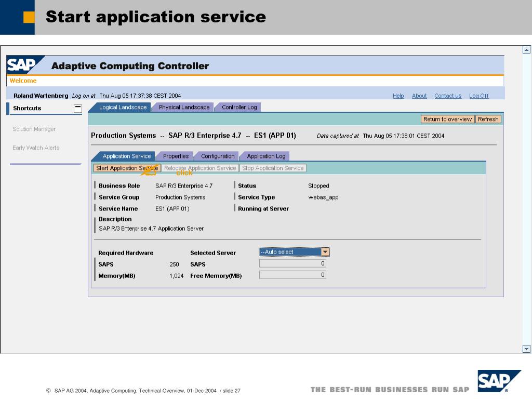Screen dimensions: 532x399
Task: Open the Auto select server dropdown
Action: click(x=325, y=252)
